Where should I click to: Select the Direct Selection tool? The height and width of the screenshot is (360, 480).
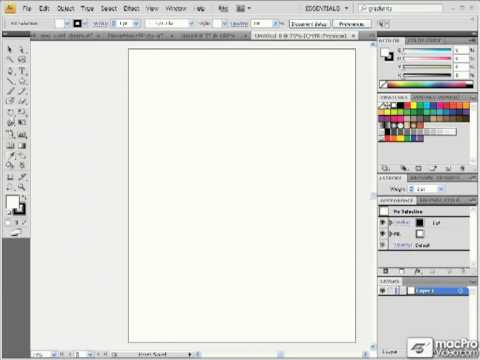[22, 50]
